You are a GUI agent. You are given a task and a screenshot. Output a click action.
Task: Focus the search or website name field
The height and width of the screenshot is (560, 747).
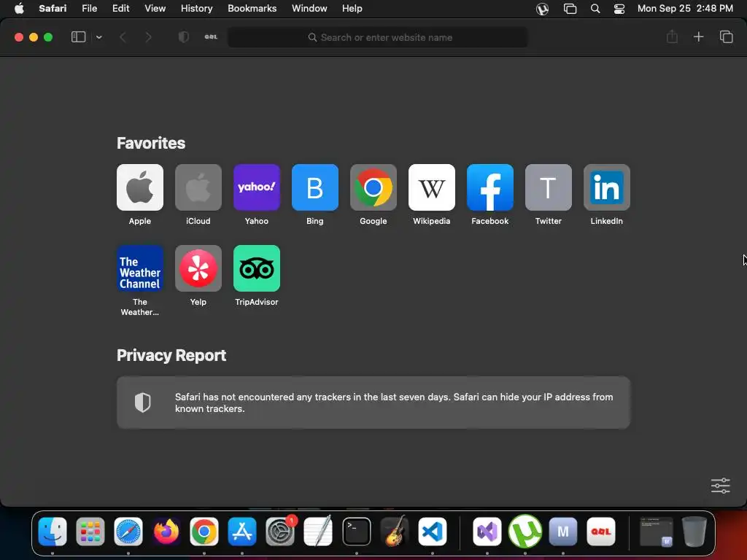pos(378,37)
